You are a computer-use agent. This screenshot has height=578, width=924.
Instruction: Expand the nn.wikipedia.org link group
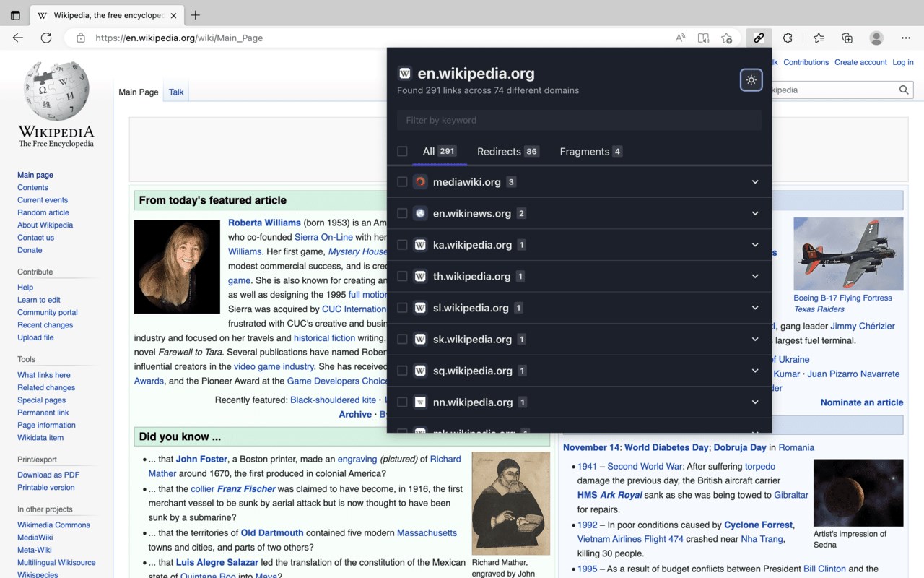coord(755,402)
